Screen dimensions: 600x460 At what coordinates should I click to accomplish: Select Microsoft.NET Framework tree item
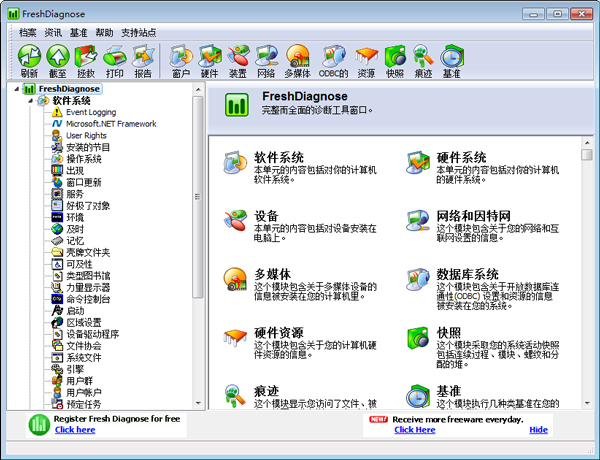tap(111, 124)
